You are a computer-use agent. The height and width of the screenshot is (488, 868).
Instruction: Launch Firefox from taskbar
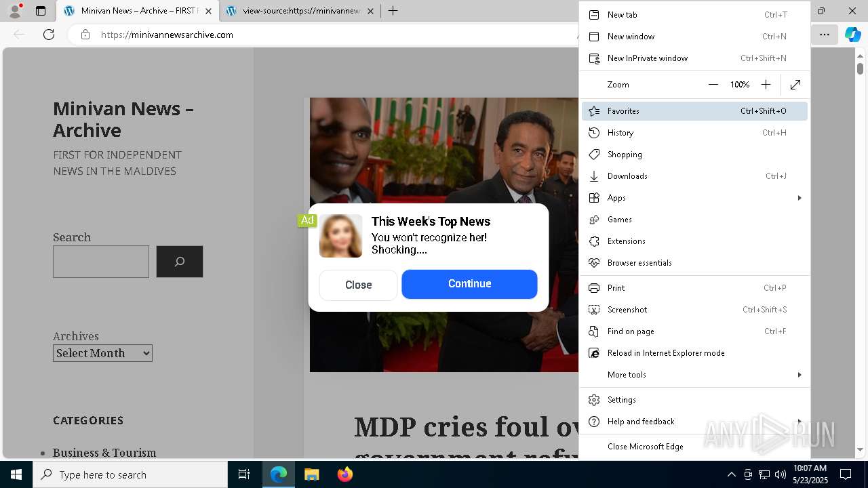tap(344, 474)
